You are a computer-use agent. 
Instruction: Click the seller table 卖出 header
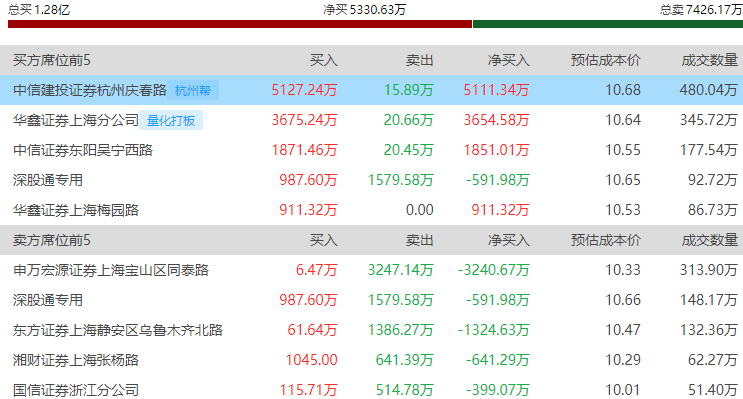click(419, 240)
